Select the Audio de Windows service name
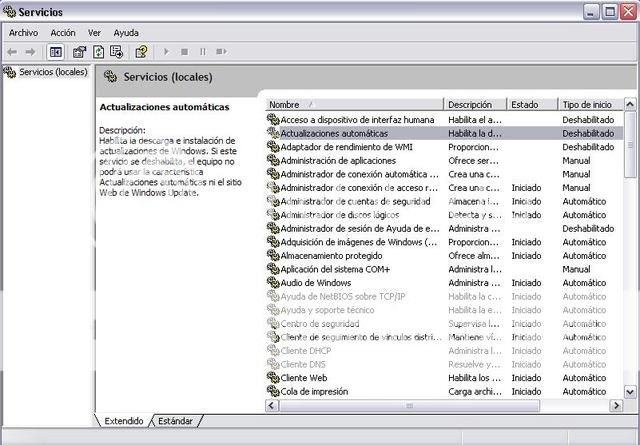This screenshot has width=640, height=445. [316, 283]
